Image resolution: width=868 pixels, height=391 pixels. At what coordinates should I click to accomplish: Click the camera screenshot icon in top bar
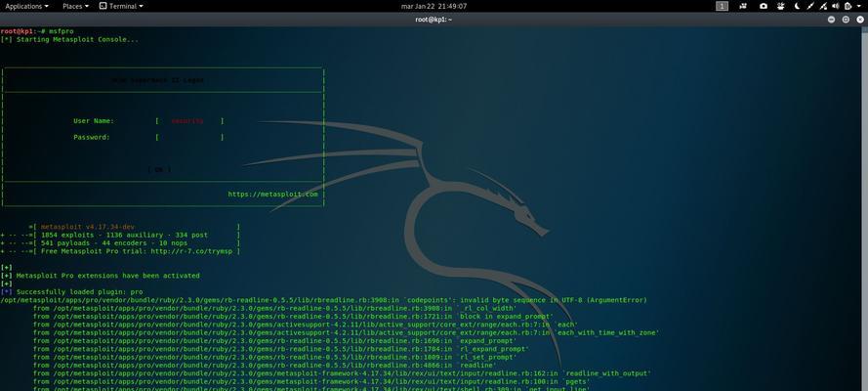(x=764, y=6)
